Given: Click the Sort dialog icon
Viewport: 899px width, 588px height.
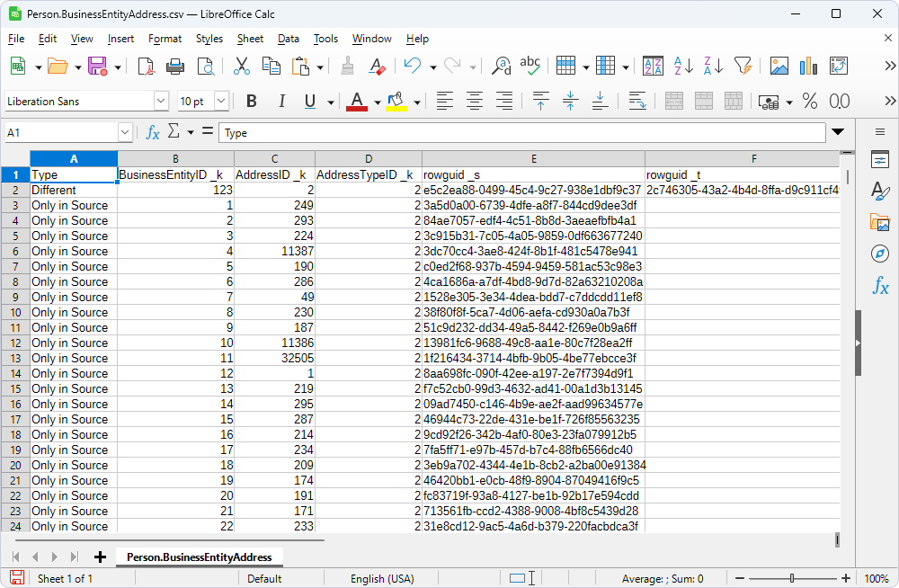Looking at the screenshot, I should click(653, 67).
